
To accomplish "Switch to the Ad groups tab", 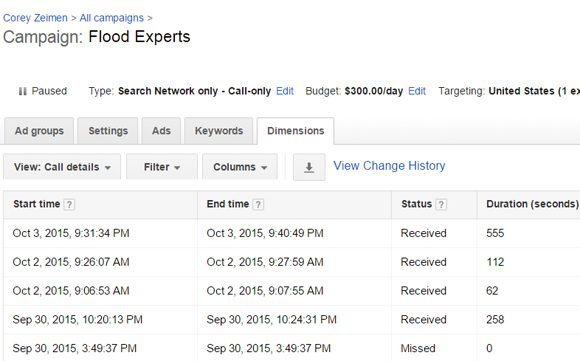I will (x=39, y=131).
